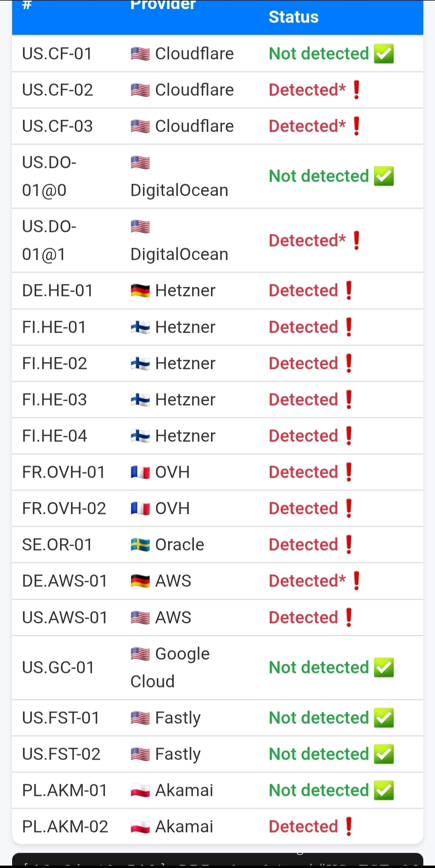Click the Detected status for FR.OVH-02
435x868 pixels.
(x=303, y=508)
